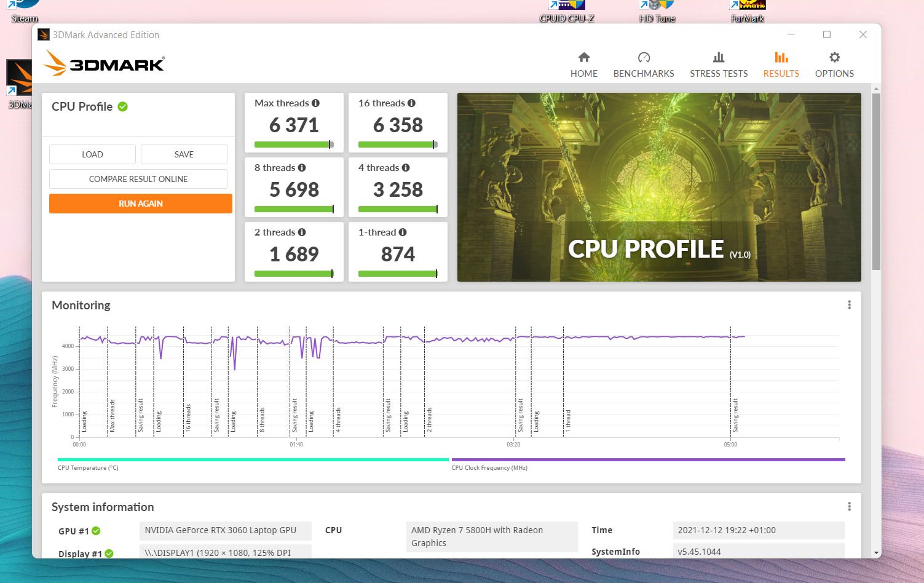Click the 16 threads score 6 358
Screen dimensions: 924x583
[398, 125]
